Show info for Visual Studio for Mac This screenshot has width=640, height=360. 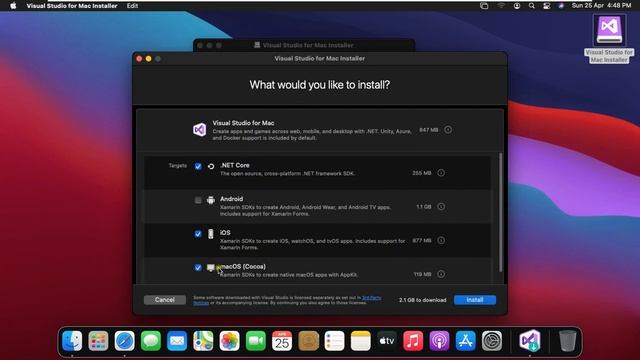[x=448, y=130]
